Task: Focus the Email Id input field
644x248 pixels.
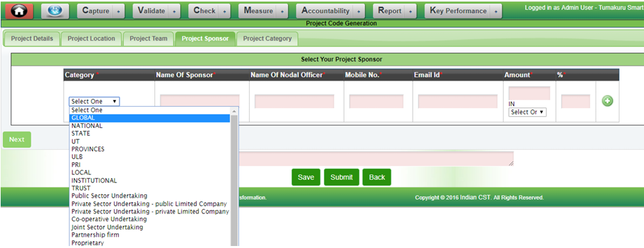Action: (x=458, y=101)
